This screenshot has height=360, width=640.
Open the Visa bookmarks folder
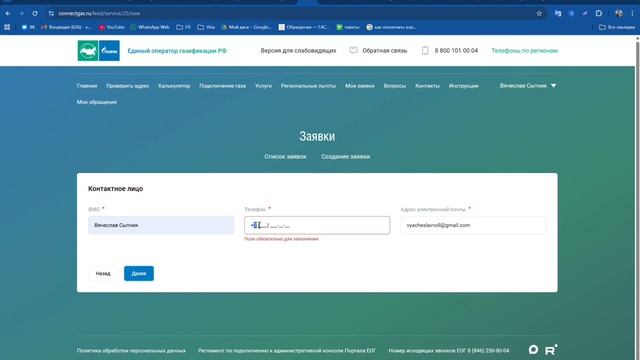point(206,27)
